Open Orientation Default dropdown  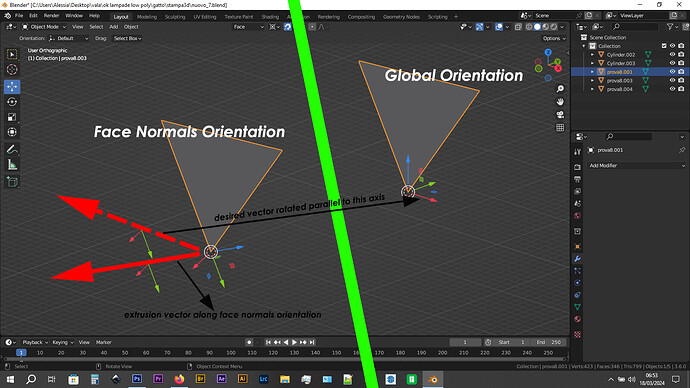[69, 38]
